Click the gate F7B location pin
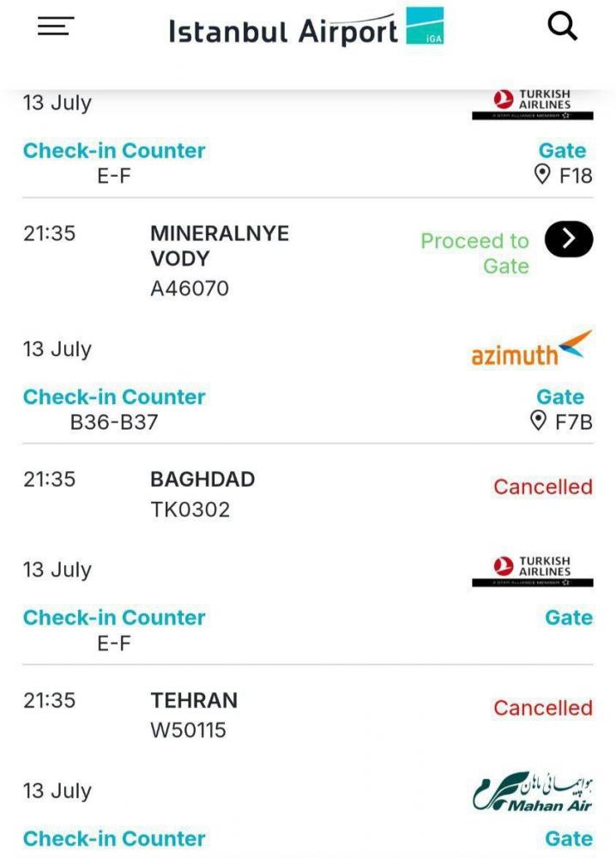The image size is (616, 858). [538, 421]
